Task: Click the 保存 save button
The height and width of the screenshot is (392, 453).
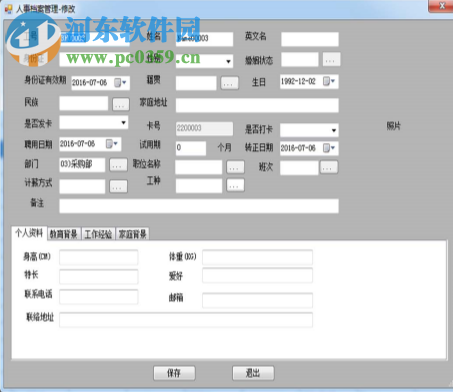Action: 174,373
